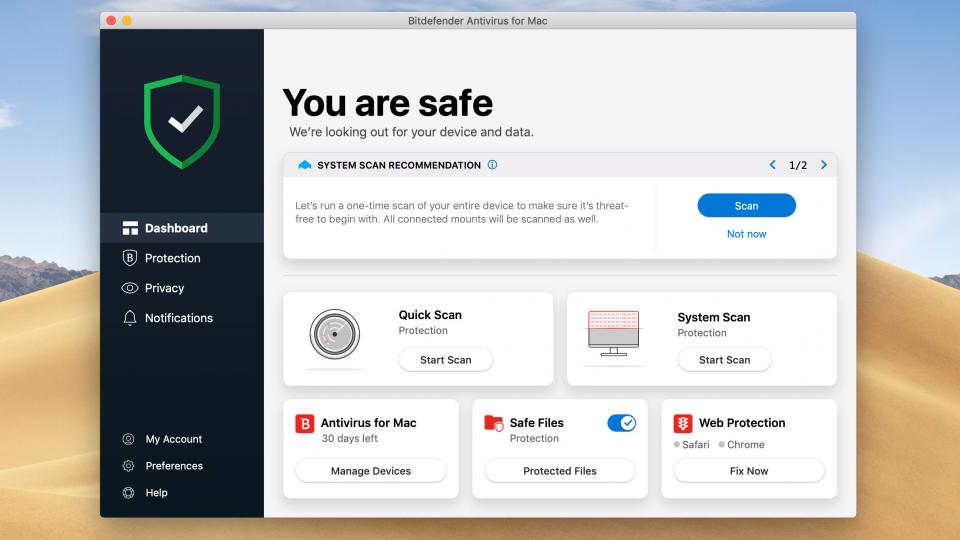The width and height of the screenshot is (960, 540).
Task: Open the Dashboard section
Action: click(182, 228)
